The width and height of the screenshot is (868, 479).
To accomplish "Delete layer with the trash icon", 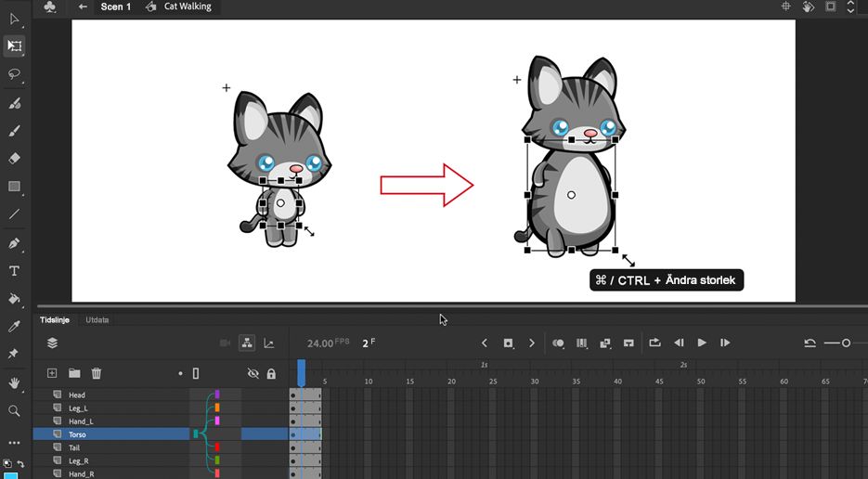I will pos(97,373).
